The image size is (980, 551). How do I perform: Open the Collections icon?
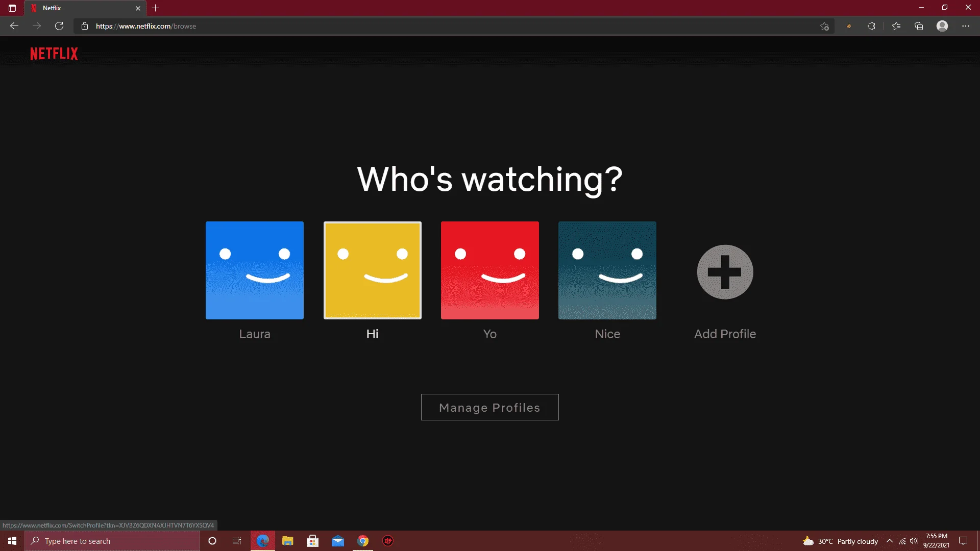[919, 26]
